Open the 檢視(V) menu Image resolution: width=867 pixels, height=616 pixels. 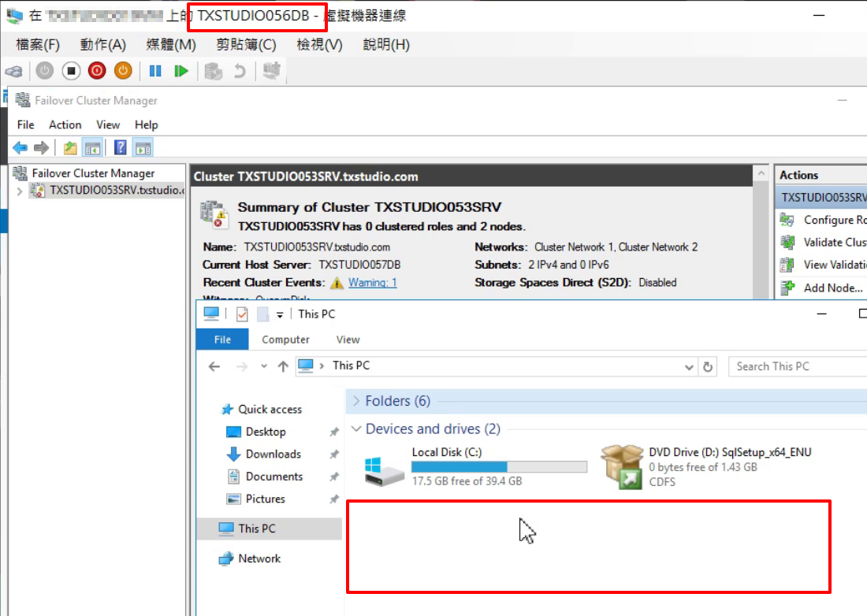coord(319,45)
